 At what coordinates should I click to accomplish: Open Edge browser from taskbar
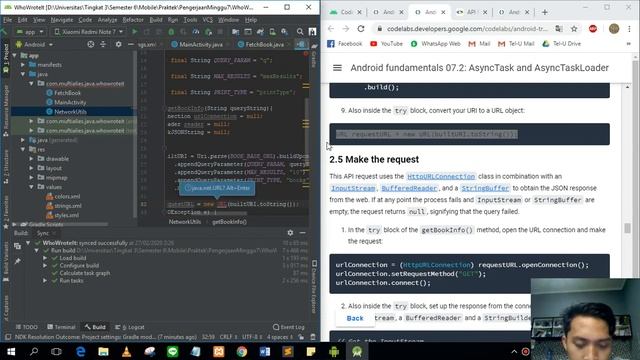tap(80, 351)
